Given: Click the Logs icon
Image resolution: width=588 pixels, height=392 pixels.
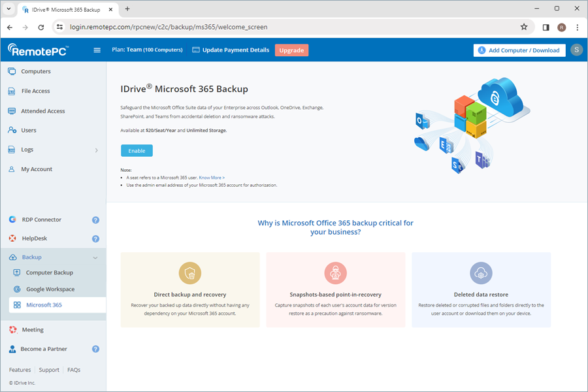Looking at the screenshot, I should [12, 150].
